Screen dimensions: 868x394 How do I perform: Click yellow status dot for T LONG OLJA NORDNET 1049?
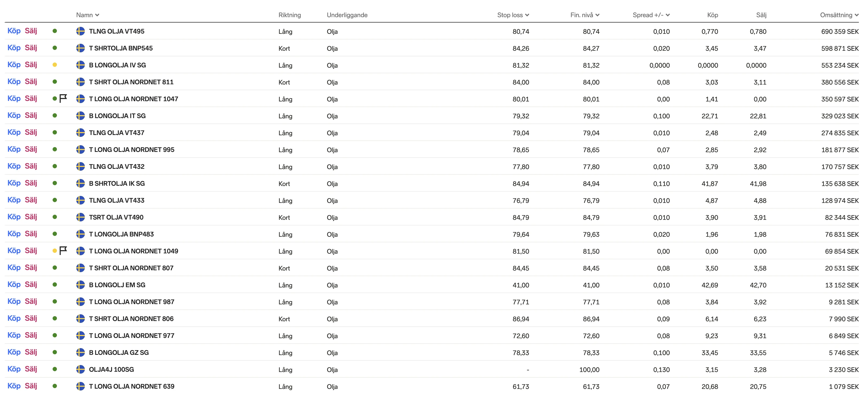(54, 251)
